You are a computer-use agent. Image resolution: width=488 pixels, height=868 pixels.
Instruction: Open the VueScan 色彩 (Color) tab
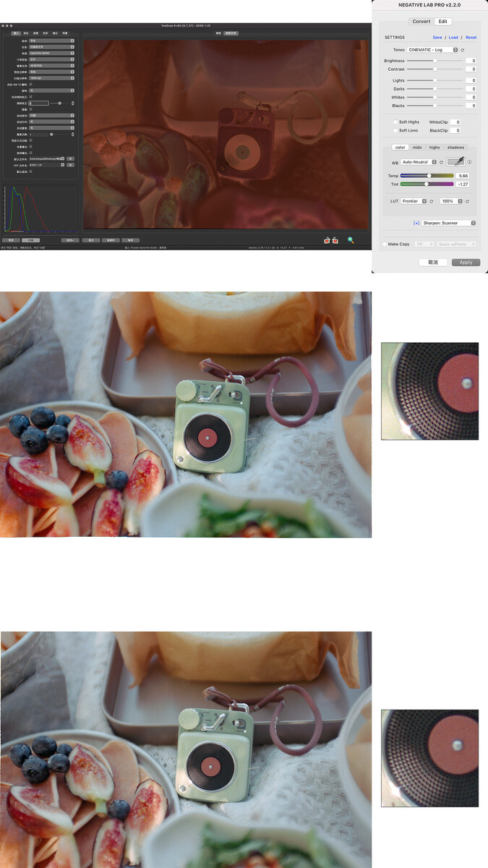tap(45, 33)
